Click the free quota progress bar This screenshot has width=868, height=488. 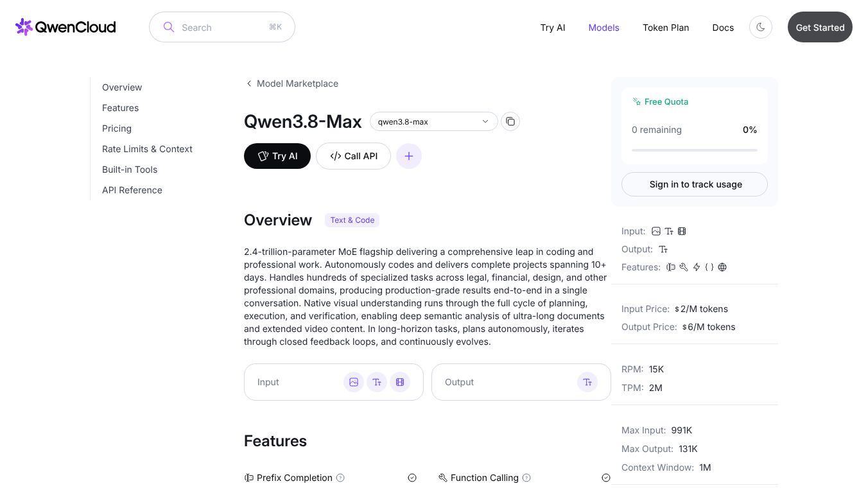click(x=695, y=150)
